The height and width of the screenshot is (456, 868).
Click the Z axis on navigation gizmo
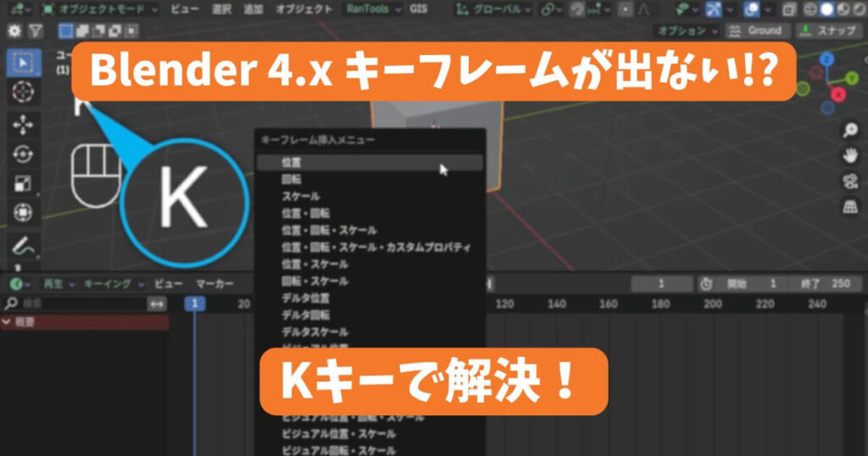(826, 59)
